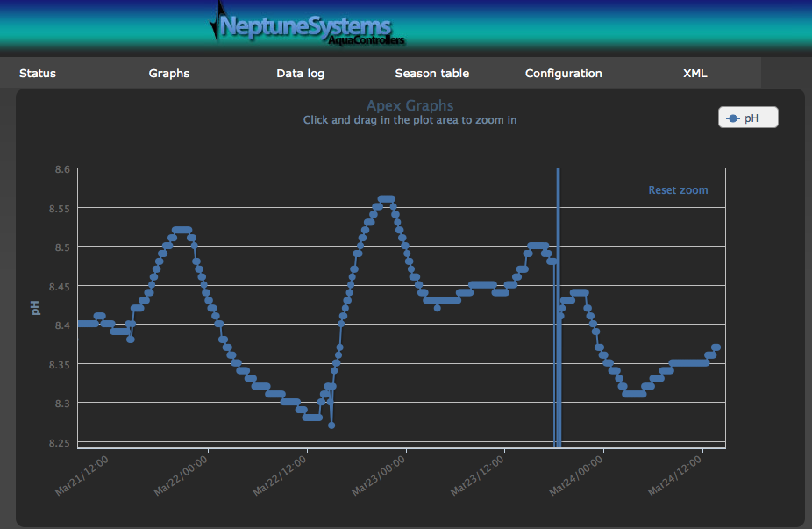812x529 pixels.
Task: Click the Mar21/12:00 x-axis label
Action: tap(83, 475)
